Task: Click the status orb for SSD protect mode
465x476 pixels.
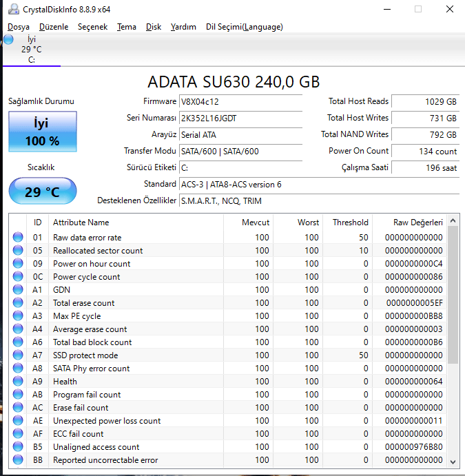Action: tap(18, 355)
